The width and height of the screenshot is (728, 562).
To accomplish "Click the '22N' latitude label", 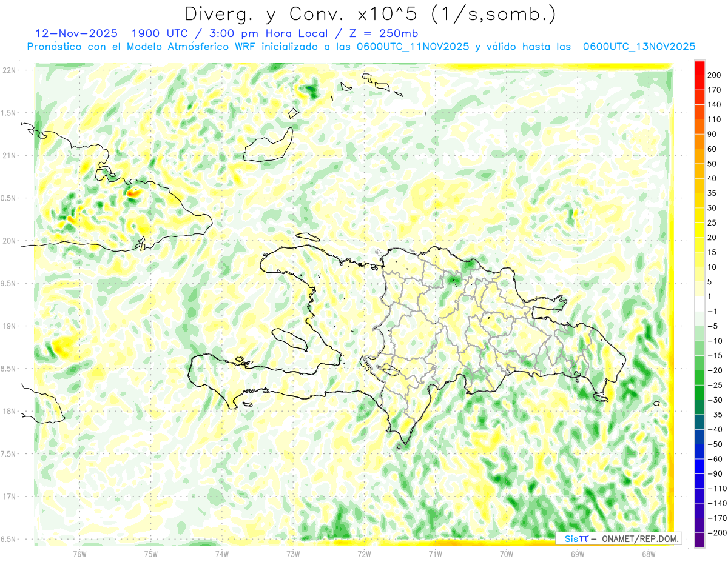I will click(8, 70).
